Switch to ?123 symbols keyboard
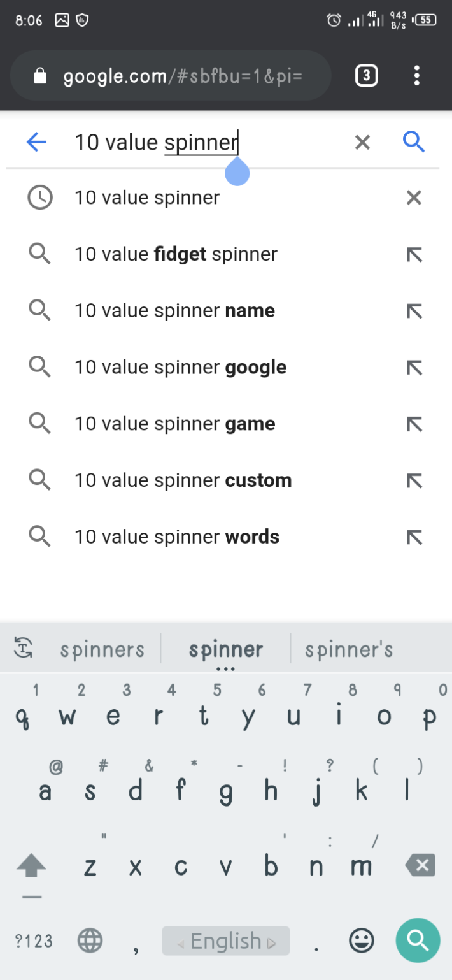This screenshot has width=452, height=980. pyautogui.click(x=34, y=940)
